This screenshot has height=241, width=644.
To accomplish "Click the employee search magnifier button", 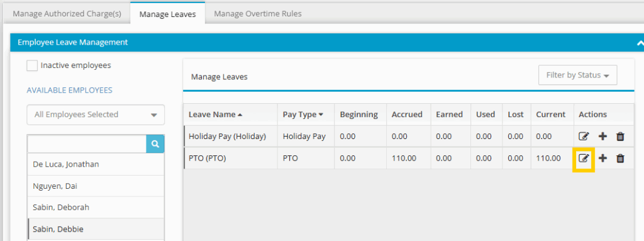I will 155,144.
